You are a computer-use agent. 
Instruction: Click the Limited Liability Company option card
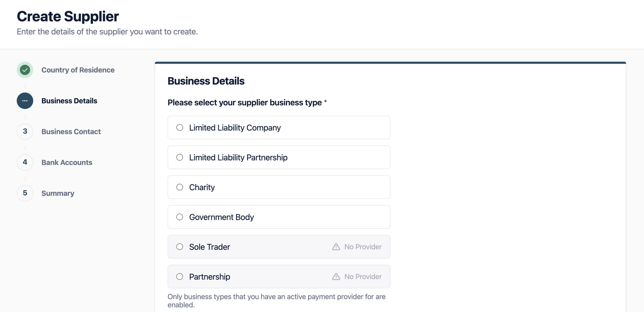pyautogui.click(x=279, y=127)
